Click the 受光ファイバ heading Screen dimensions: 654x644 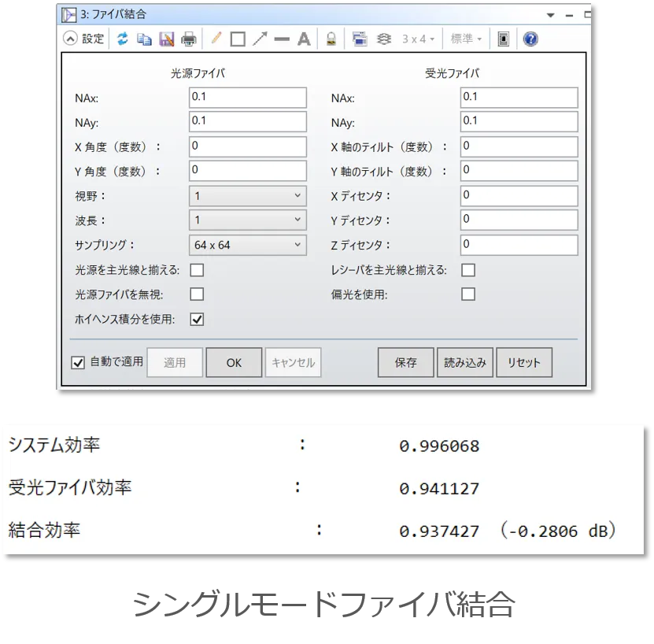pyautogui.click(x=452, y=73)
